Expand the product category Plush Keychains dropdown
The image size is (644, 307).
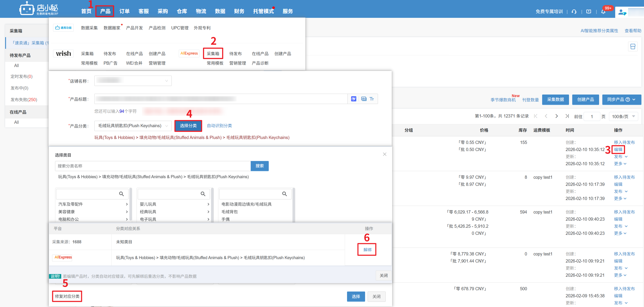tap(133, 126)
